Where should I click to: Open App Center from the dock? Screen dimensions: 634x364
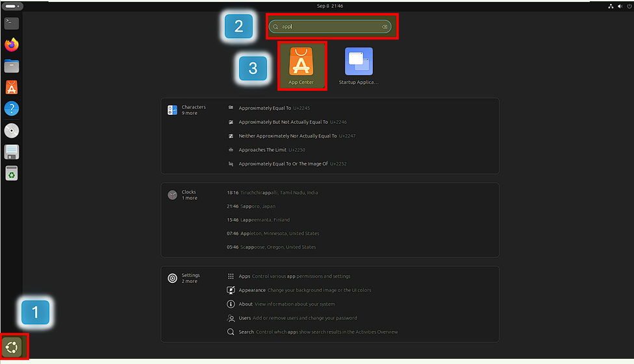[11, 87]
